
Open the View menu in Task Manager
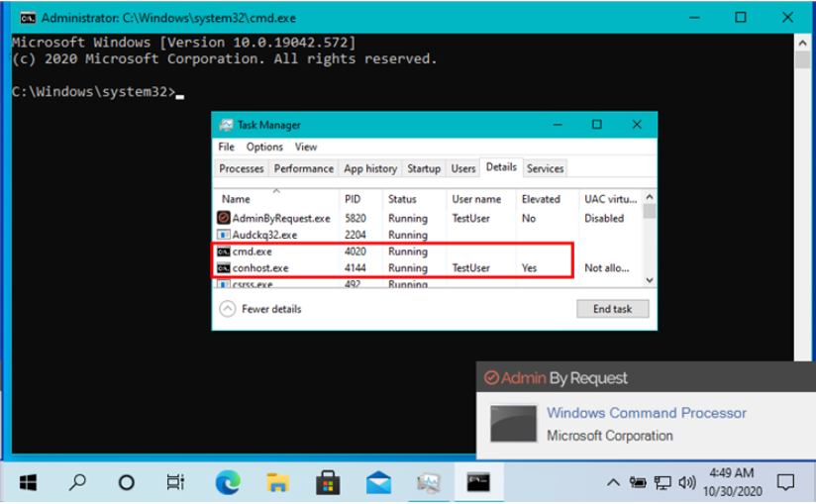(x=305, y=147)
